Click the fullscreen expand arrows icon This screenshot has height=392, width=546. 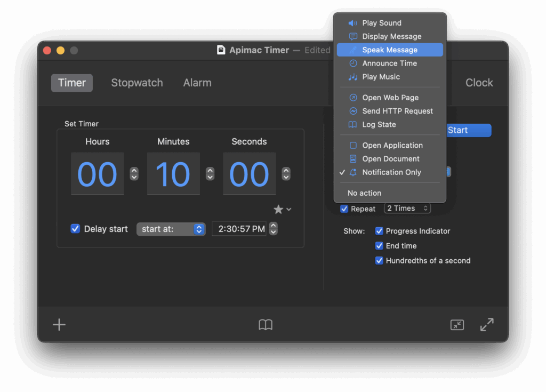pos(487,325)
